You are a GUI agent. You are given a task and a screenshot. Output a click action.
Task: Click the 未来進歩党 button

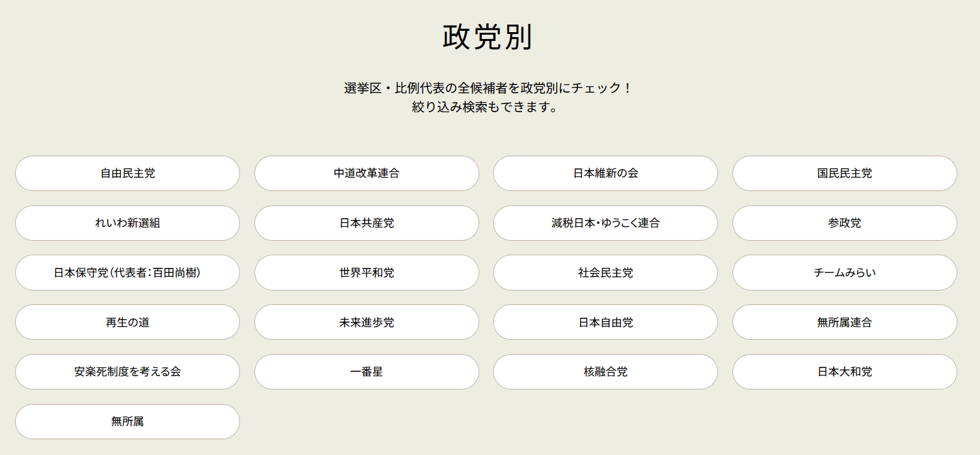pos(367,323)
